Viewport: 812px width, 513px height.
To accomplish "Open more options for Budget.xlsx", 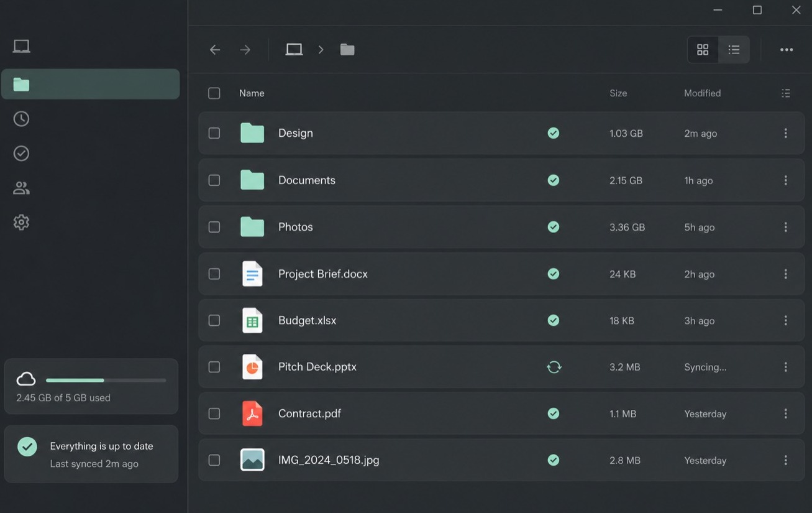I will pos(786,320).
